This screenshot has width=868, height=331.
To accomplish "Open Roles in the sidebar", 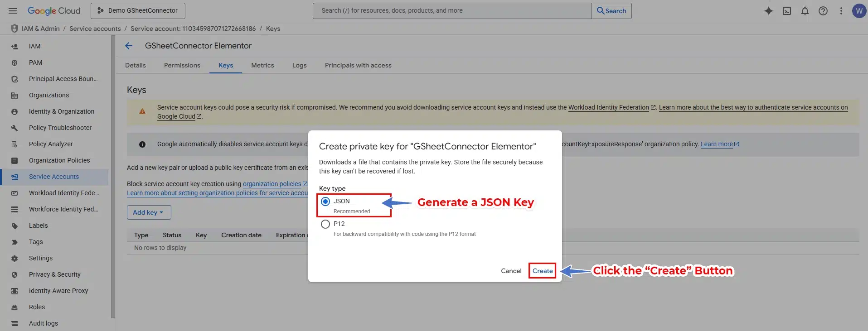I will 37,307.
